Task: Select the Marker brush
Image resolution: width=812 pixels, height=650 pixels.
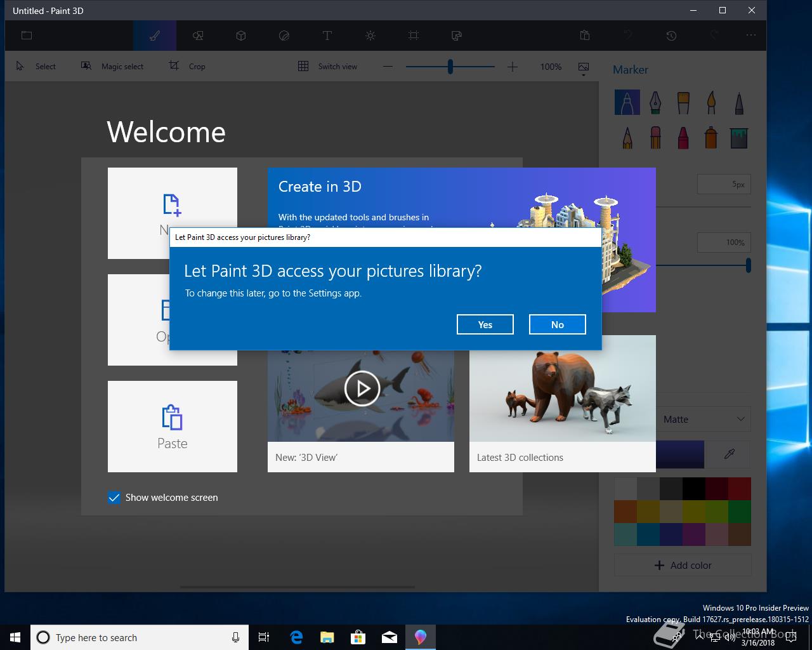Action: tap(627, 102)
